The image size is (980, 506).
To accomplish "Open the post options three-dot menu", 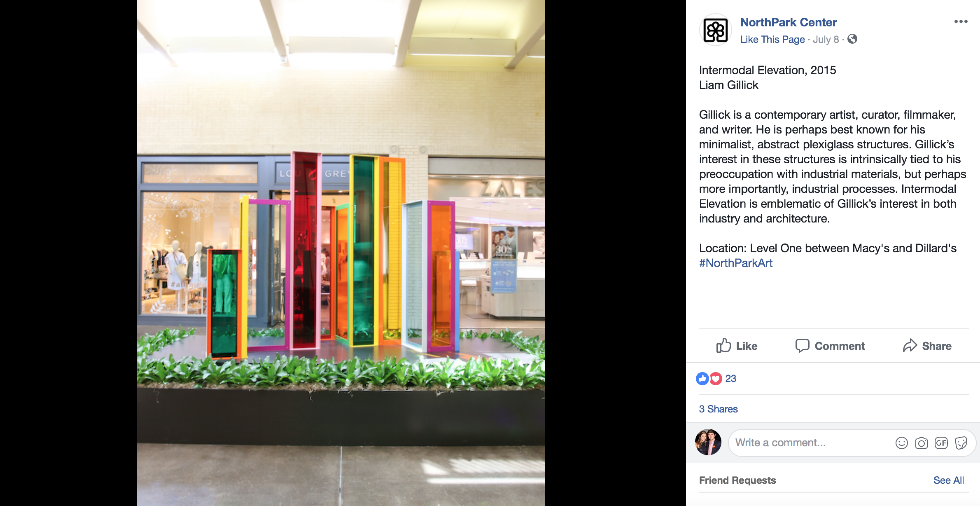I will coord(961,21).
